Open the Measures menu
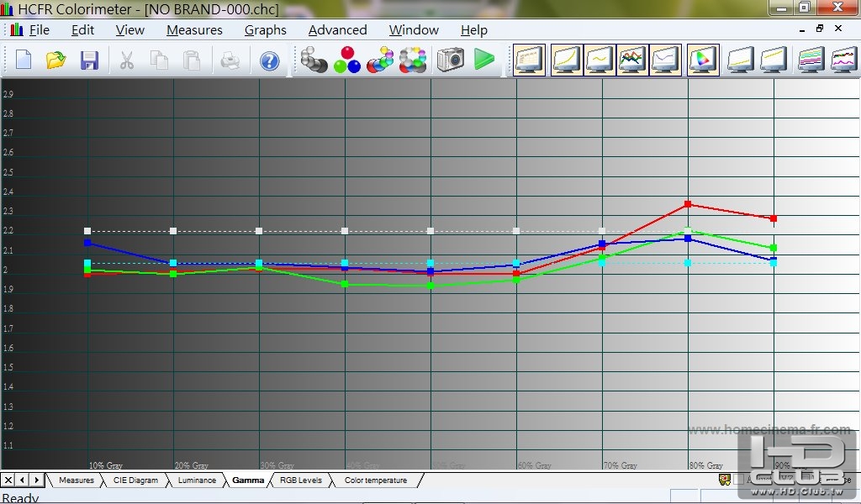Screen dimensions: 861x504 click(x=194, y=30)
